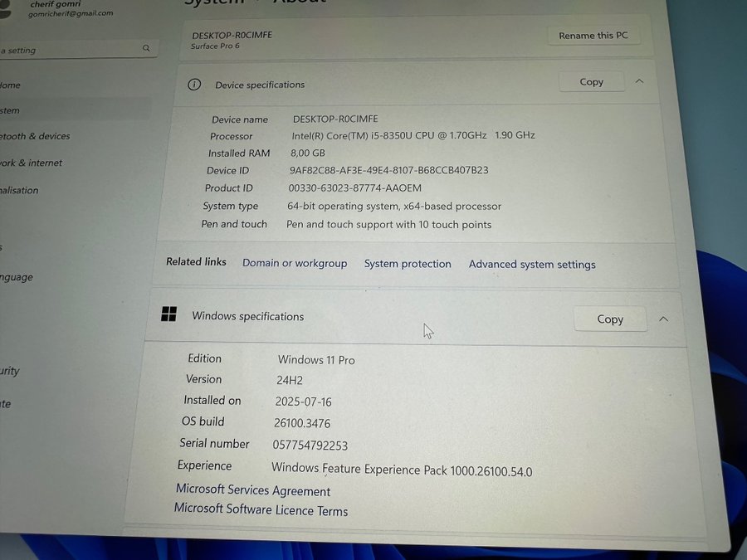Click the Device ID value 9AF82C88-AF3E
The image size is (747, 560).
tap(388, 170)
